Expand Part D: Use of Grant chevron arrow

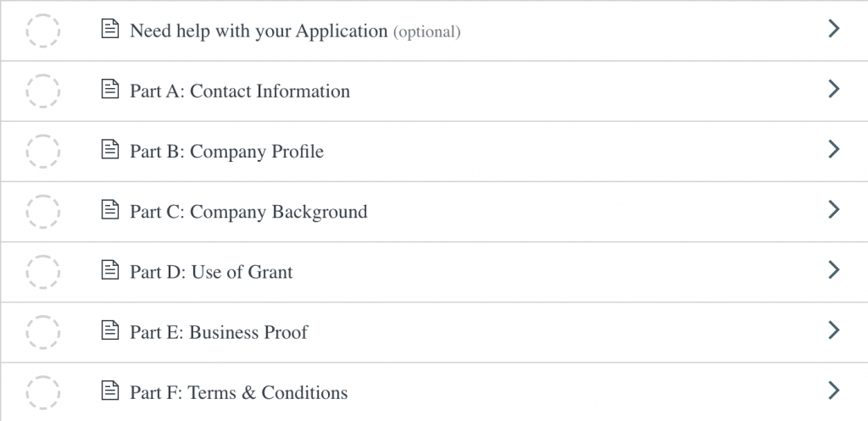click(834, 269)
